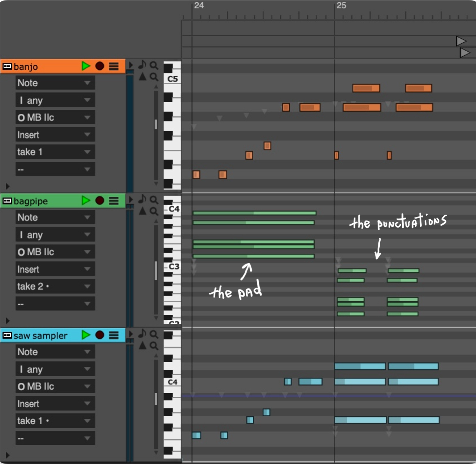The image size is (476, 464).
Task: Open the saw sampler track menu icon
Action: tap(114, 335)
